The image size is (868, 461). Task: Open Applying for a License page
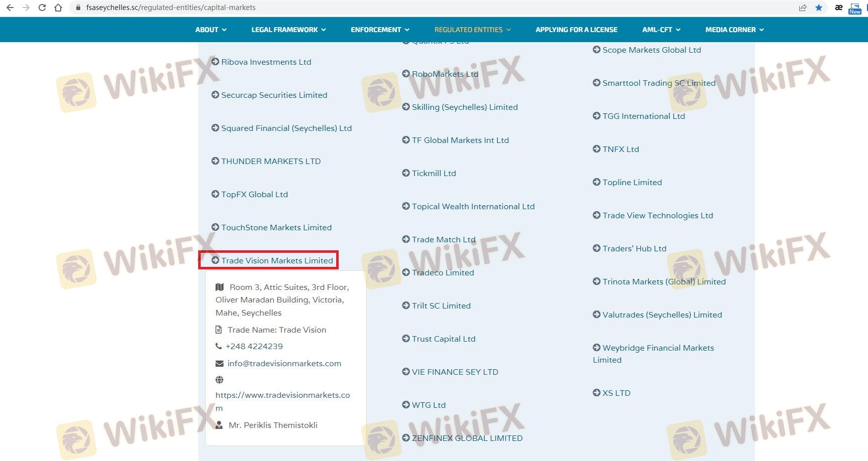pyautogui.click(x=576, y=30)
